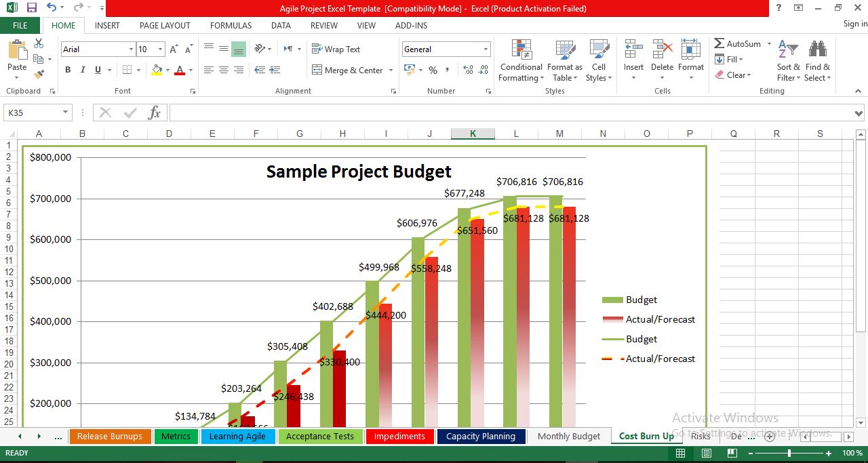
Task: Apply Percent Style formatting
Action: (432, 70)
